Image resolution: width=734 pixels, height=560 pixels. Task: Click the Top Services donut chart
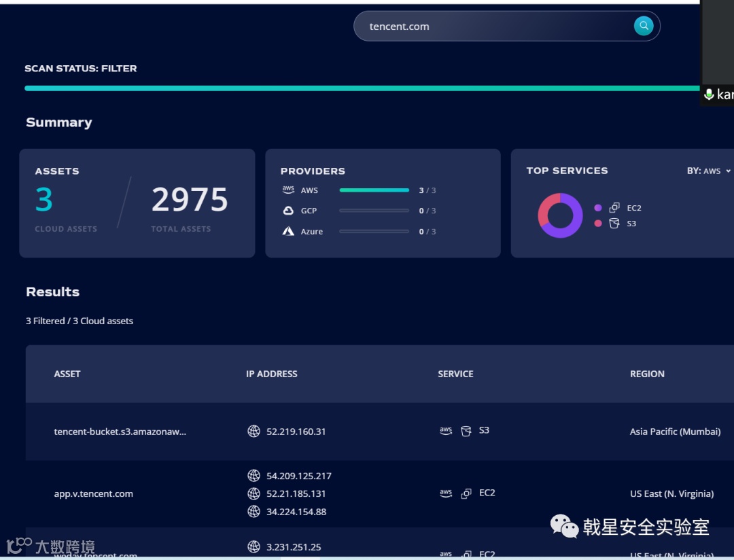[x=560, y=215]
